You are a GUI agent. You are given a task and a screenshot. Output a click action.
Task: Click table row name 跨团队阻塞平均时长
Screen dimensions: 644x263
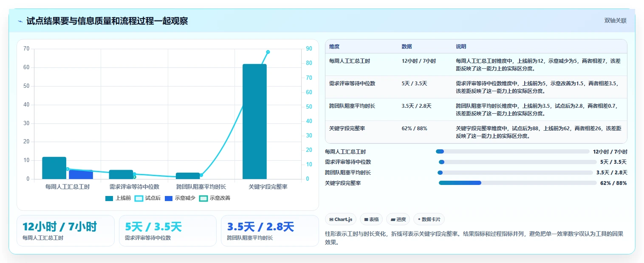pyautogui.click(x=352, y=106)
